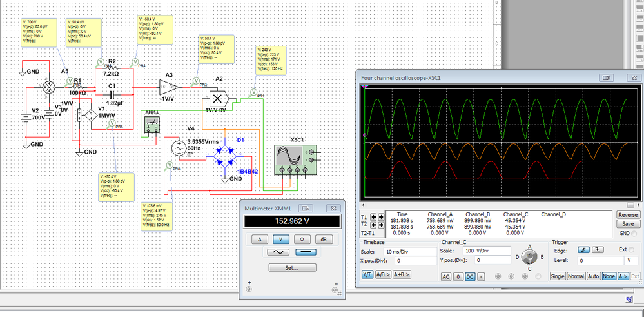Switch multimeter to ammeter mode A
Viewport: 644px width, 317px height.
(x=260, y=239)
